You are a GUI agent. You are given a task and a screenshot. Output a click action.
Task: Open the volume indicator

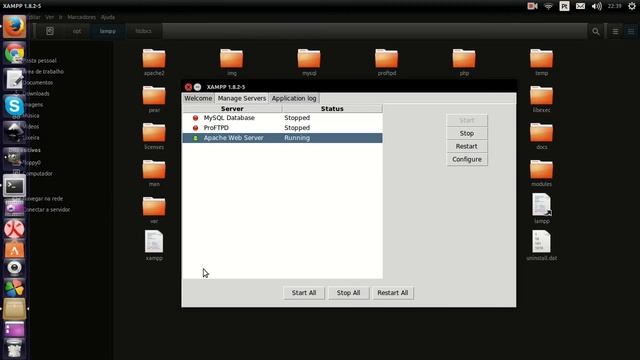[x=596, y=6]
